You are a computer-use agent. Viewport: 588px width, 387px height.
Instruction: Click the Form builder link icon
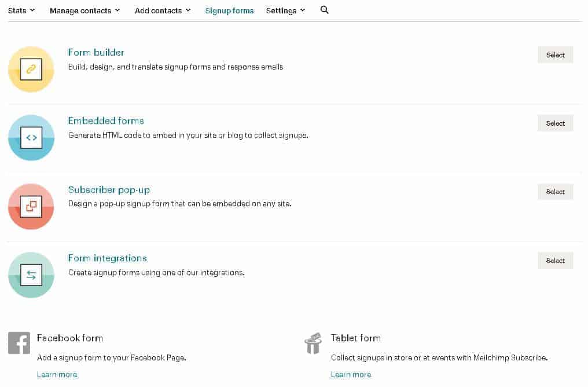click(x=31, y=69)
